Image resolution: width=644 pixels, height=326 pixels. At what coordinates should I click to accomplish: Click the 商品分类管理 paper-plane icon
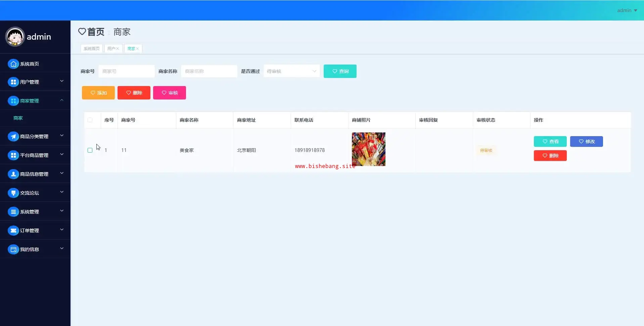pos(13,136)
